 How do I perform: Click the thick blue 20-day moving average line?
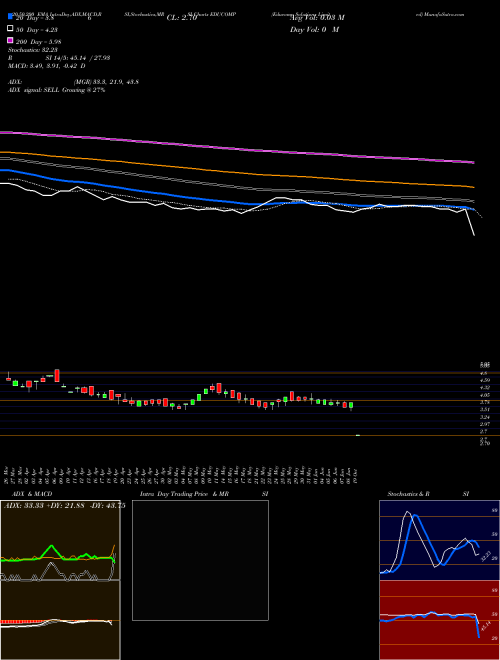(x=237, y=203)
